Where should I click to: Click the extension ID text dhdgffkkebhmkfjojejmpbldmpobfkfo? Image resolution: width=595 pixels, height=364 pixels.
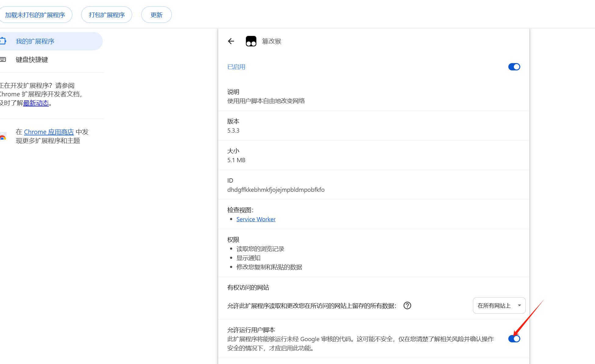click(x=276, y=190)
